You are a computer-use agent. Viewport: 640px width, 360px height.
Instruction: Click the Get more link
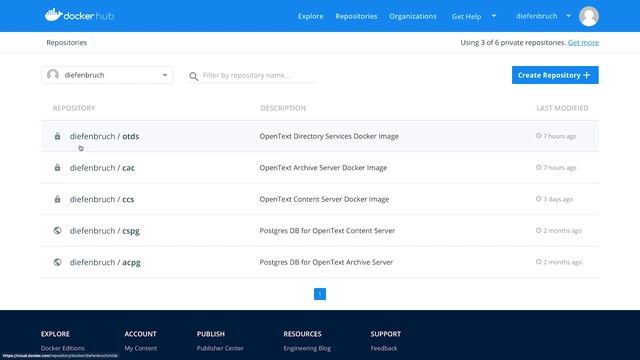tap(583, 42)
